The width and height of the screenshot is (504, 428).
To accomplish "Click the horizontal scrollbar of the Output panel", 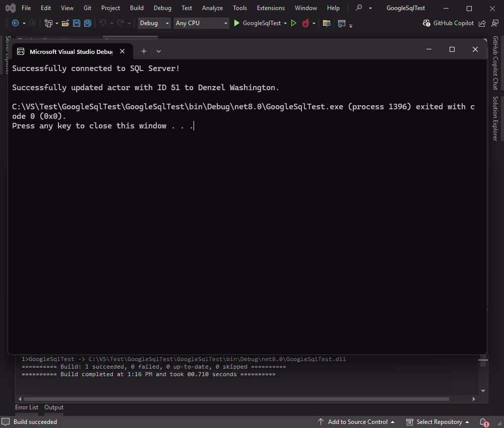I will (x=247, y=398).
